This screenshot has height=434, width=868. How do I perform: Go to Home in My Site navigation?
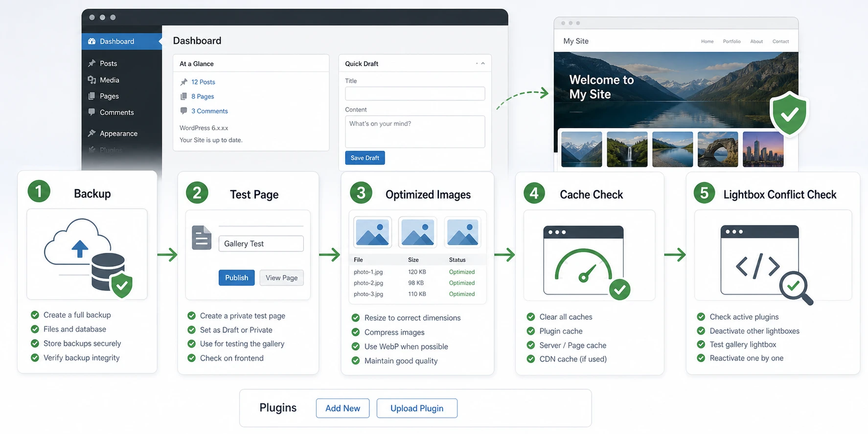click(x=707, y=42)
